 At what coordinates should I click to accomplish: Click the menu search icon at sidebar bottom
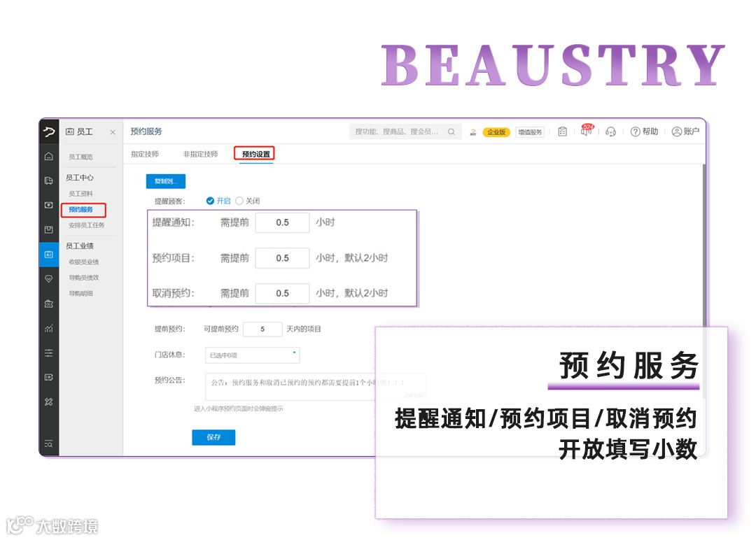pos(49,443)
